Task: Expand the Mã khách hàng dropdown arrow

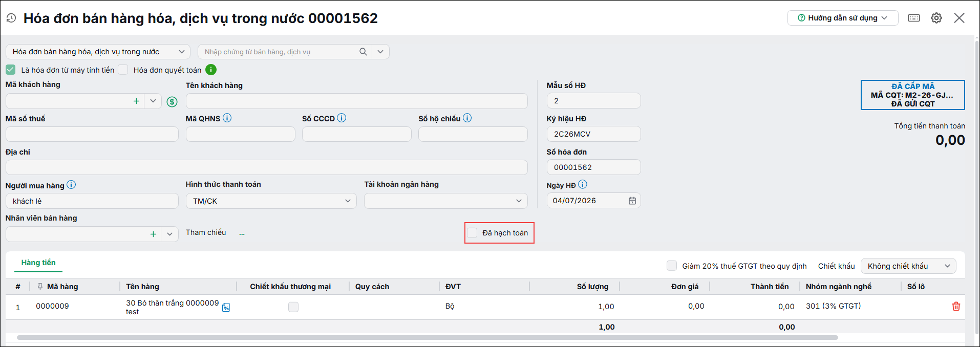Action: (x=153, y=101)
